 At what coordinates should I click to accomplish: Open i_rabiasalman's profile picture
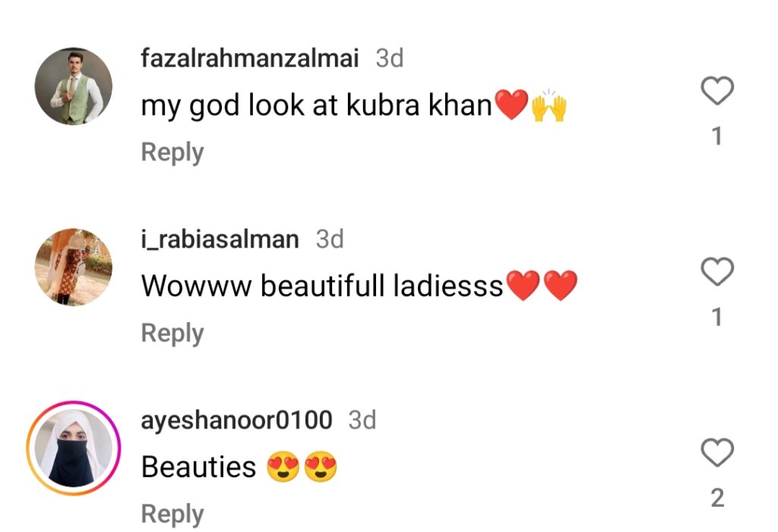74,267
